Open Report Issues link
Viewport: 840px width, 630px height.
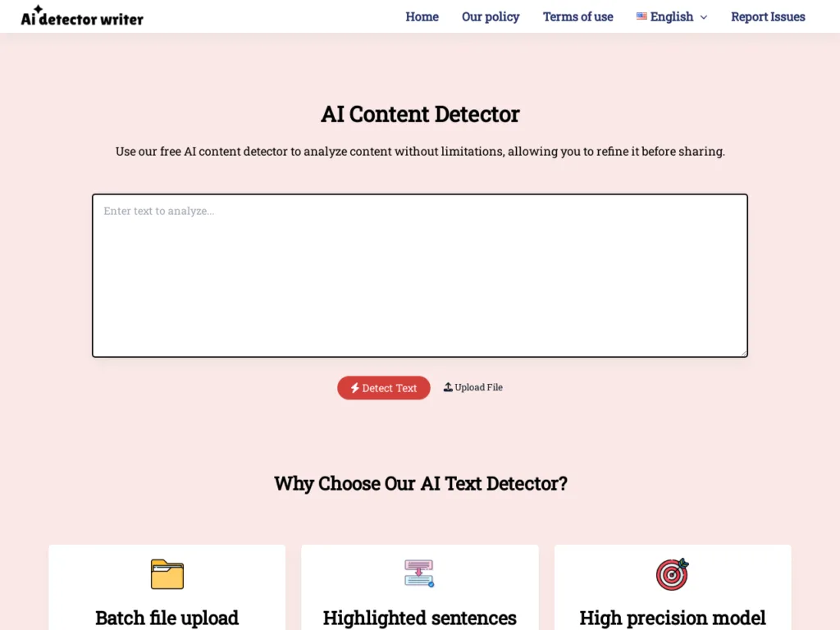click(x=768, y=16)
